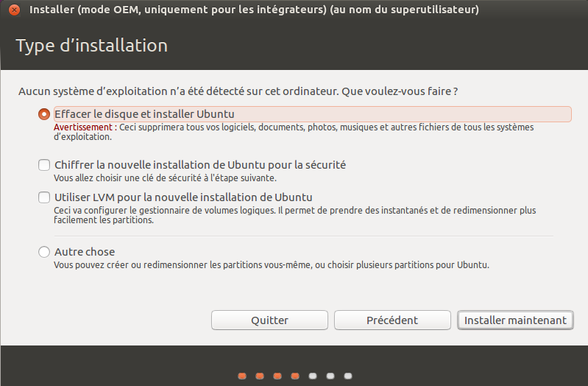Enable 'Chiffrer la nouvelle installation' checkbox

pos(44,165)
